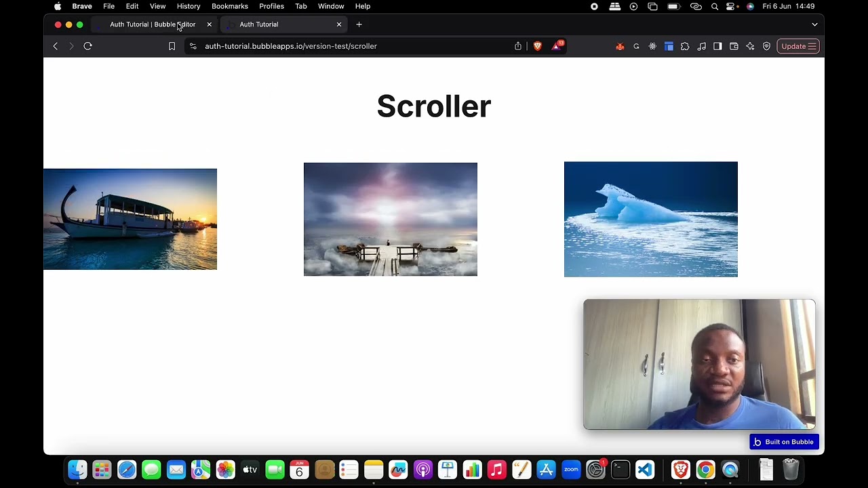Click the battery status icon
Viewport: 868px width, 488px height.
pyautogui.click(x=673, y=6)
